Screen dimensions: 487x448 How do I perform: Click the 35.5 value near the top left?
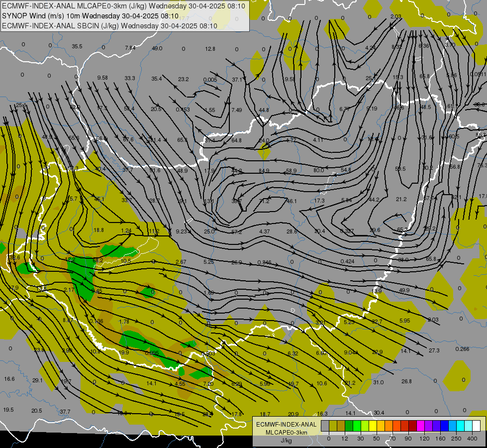tap(77, 46)
